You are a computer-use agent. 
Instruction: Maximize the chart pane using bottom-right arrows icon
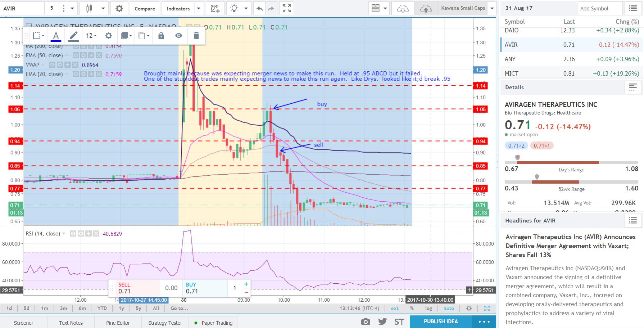point(487,308)
